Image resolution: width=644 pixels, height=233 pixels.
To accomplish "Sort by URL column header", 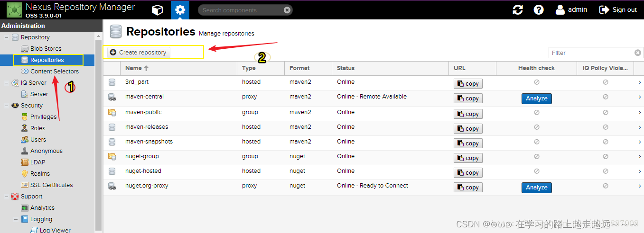I will (x=472, y=68).
